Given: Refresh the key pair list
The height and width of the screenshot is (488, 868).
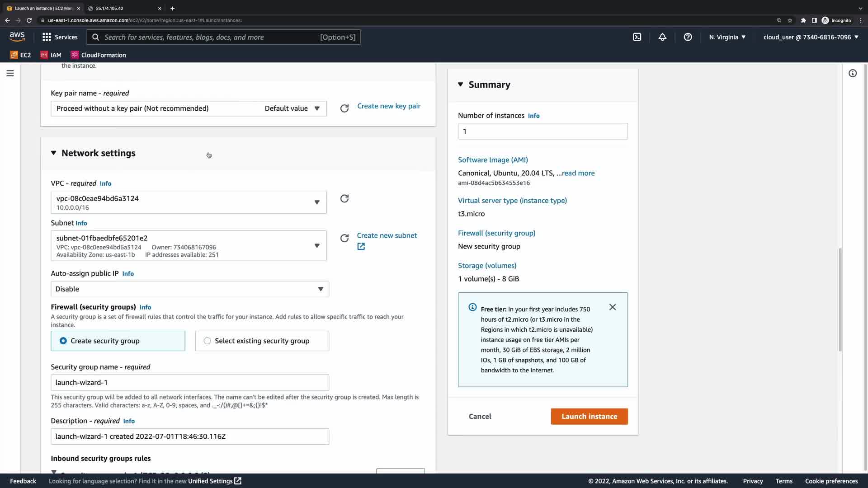Looking at the screenshot, I should point(344,108).
